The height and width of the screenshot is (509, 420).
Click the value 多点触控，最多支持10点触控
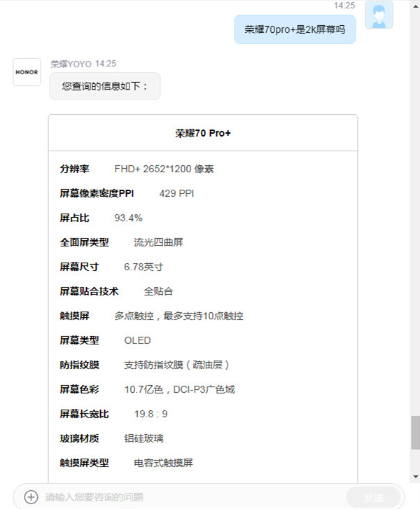[178, 316]
